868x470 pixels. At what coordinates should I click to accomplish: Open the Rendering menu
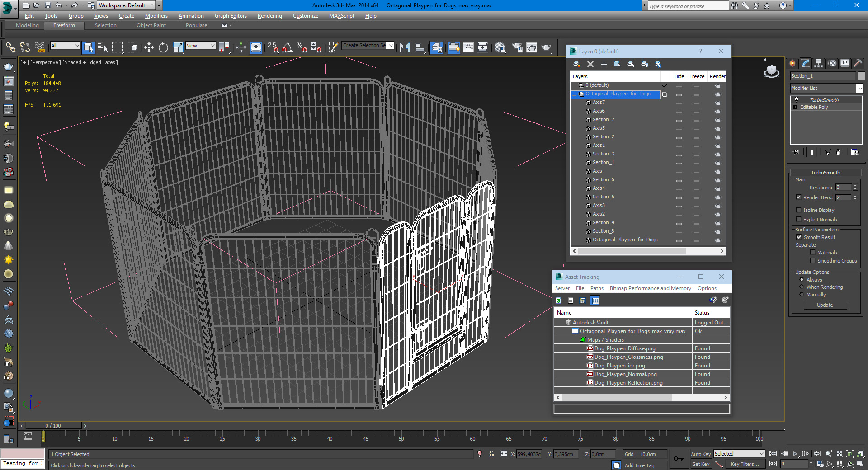269,16
